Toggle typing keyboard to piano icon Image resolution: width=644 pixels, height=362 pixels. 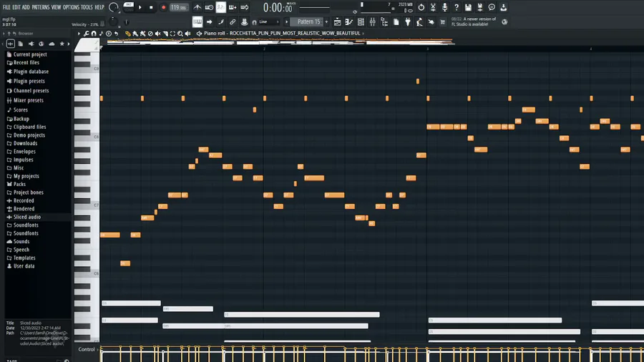[x=197, y=21]
